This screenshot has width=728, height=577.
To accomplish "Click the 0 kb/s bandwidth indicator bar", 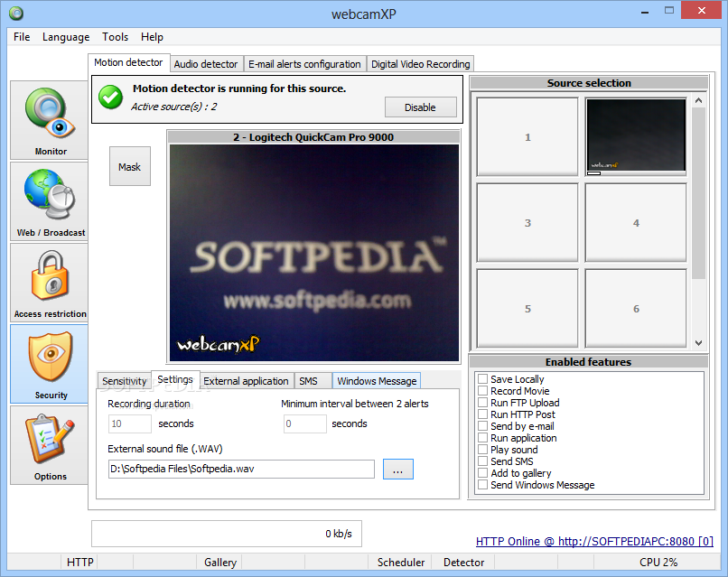I will 227,534.
